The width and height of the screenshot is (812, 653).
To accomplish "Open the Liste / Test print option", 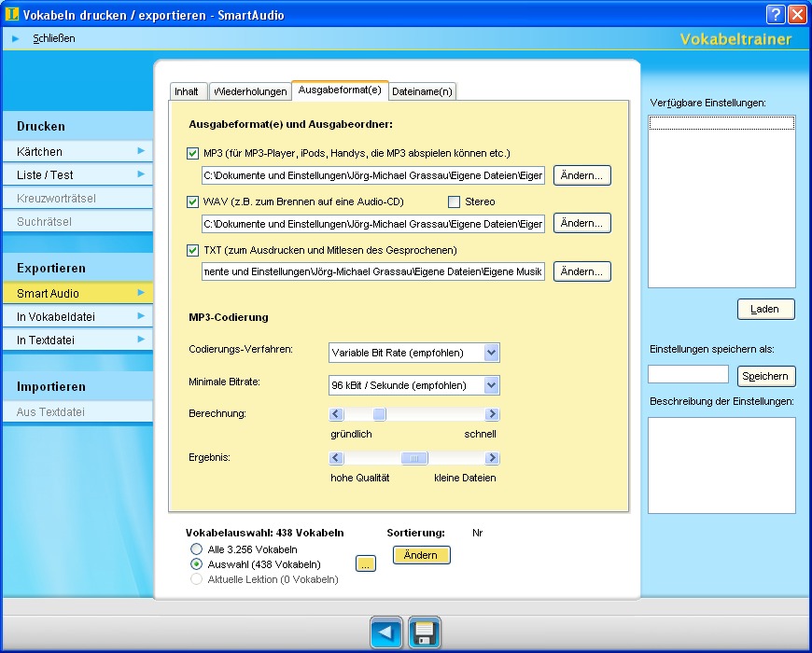I will click(77, 174).
